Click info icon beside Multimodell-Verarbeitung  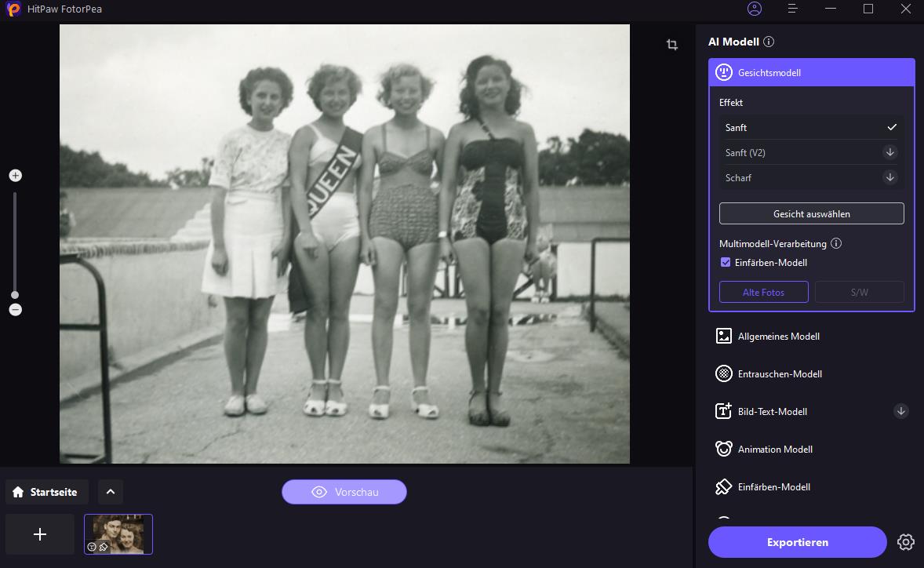(836, 243)
